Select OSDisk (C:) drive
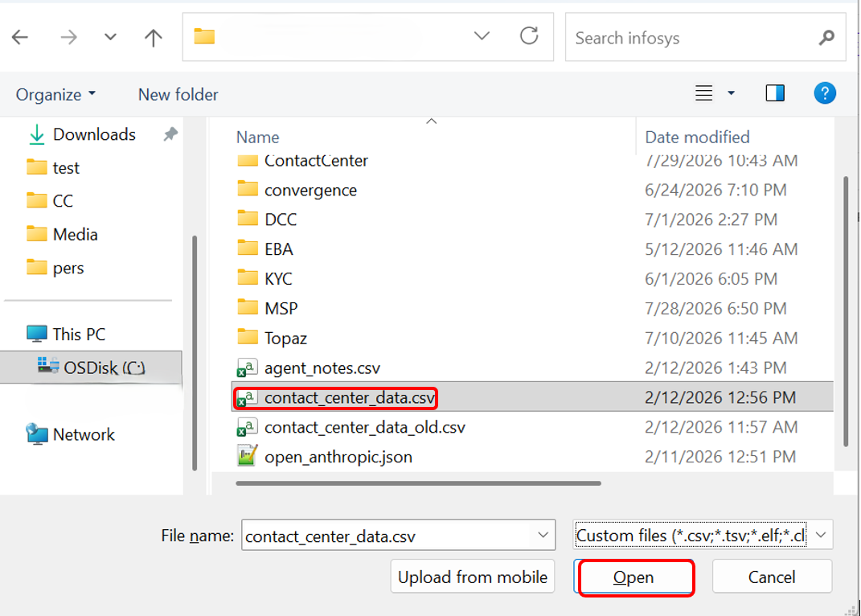 pos(91,367)
